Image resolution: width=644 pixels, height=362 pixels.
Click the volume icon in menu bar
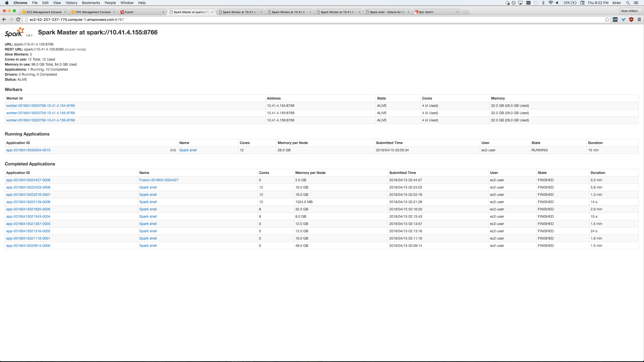click(557, 3)
